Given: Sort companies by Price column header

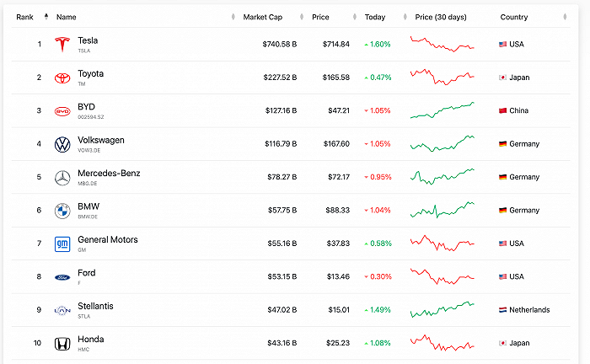Looking at the screenshot, I should pyautogui.click(x=320, y=17).
